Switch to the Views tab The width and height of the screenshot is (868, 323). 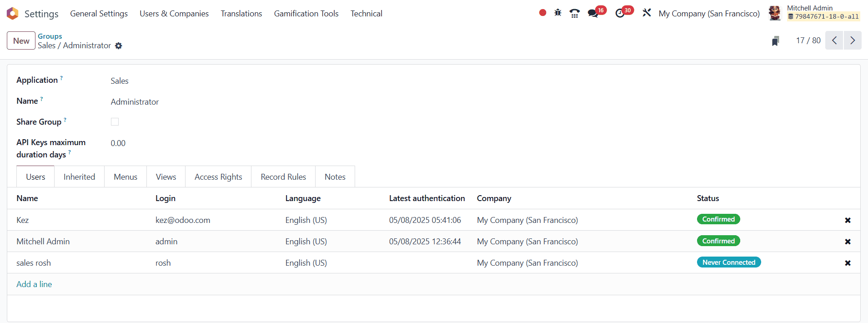[166, 177]
